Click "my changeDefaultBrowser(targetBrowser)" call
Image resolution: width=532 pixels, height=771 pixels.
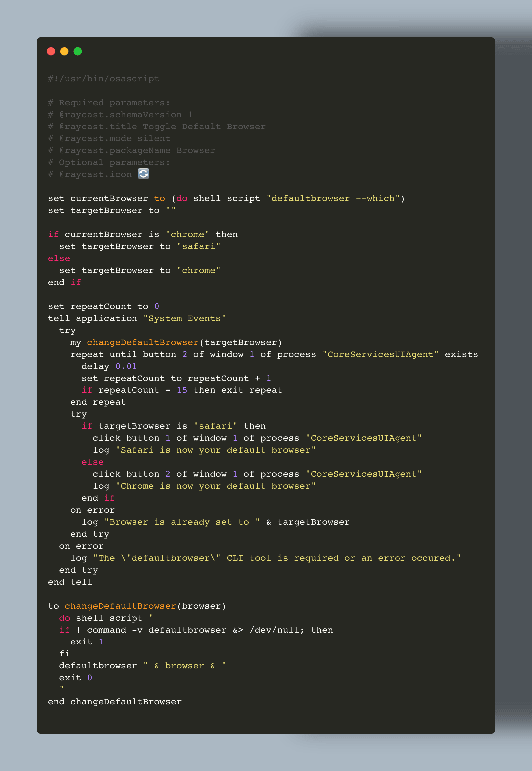point(176,343)
